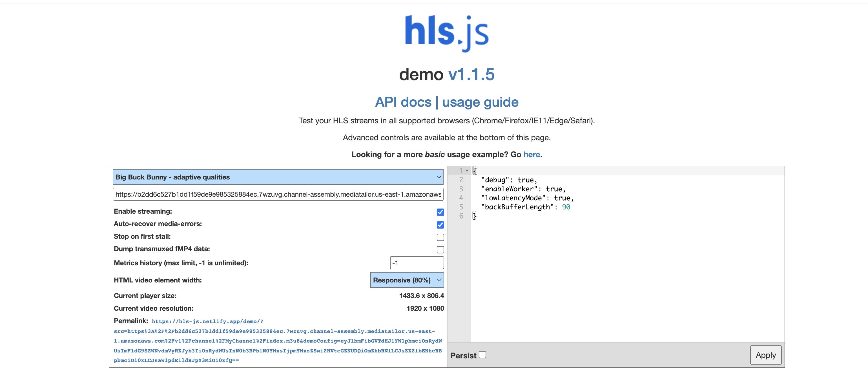Click the backBufferLength value 90
Viewport: 868px width, 377px height.
tap(566, 207)
